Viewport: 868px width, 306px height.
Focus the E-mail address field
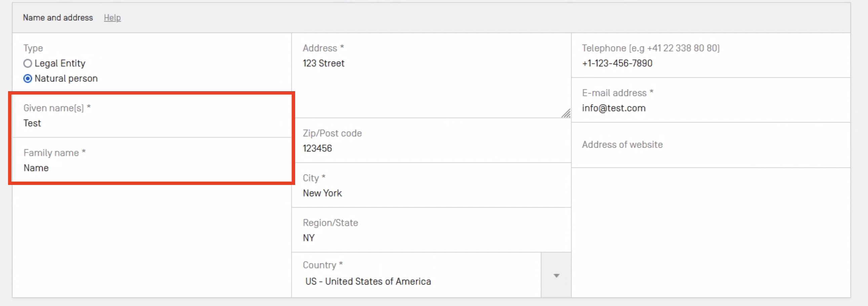(710, 108)
